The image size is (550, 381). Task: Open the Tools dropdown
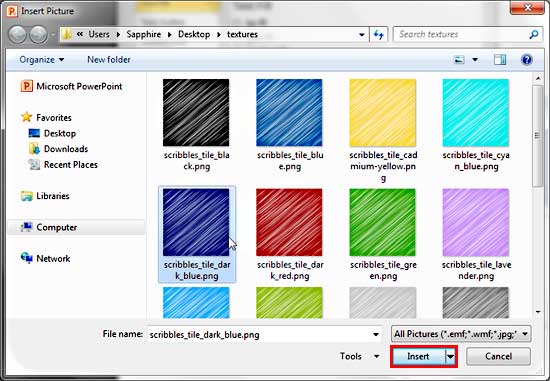tap(360, 356)
